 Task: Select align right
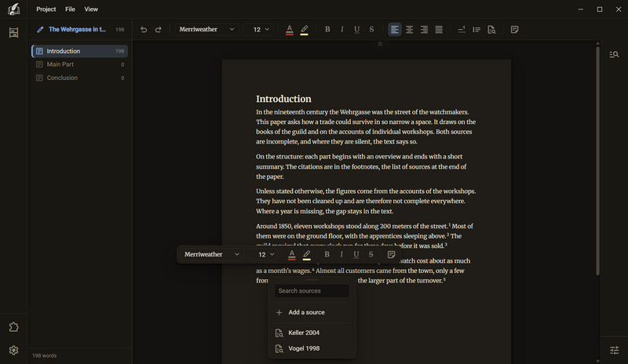pos(424,30)
